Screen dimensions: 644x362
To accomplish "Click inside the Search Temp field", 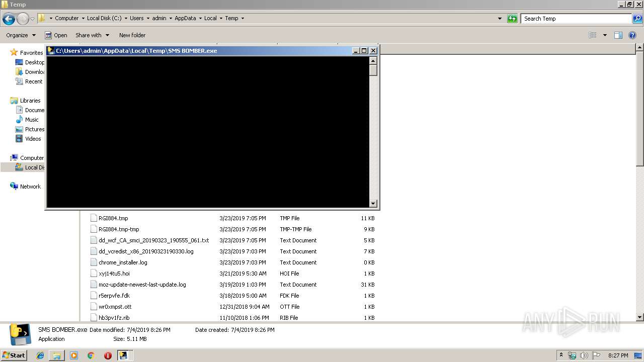I will (x=576, y=19).
